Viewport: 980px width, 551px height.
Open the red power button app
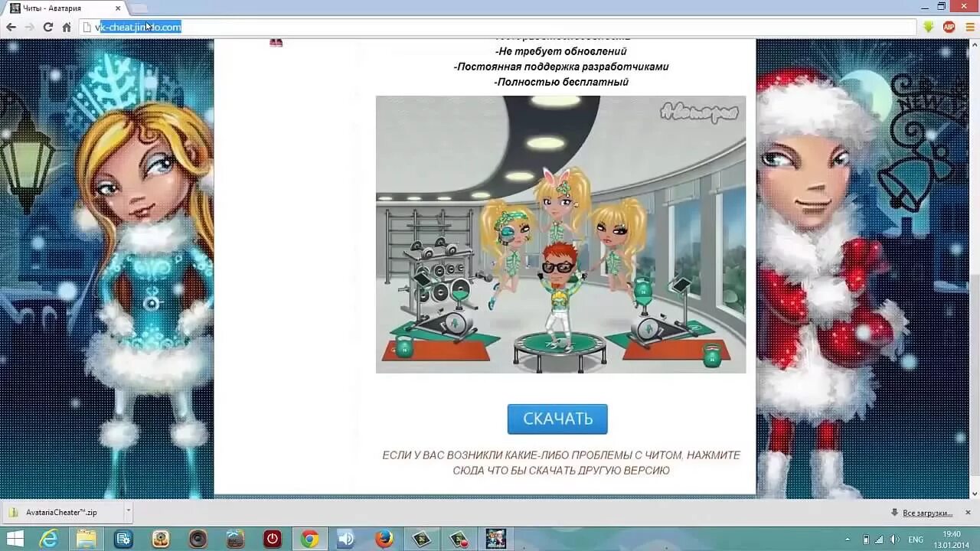[272, 539]
